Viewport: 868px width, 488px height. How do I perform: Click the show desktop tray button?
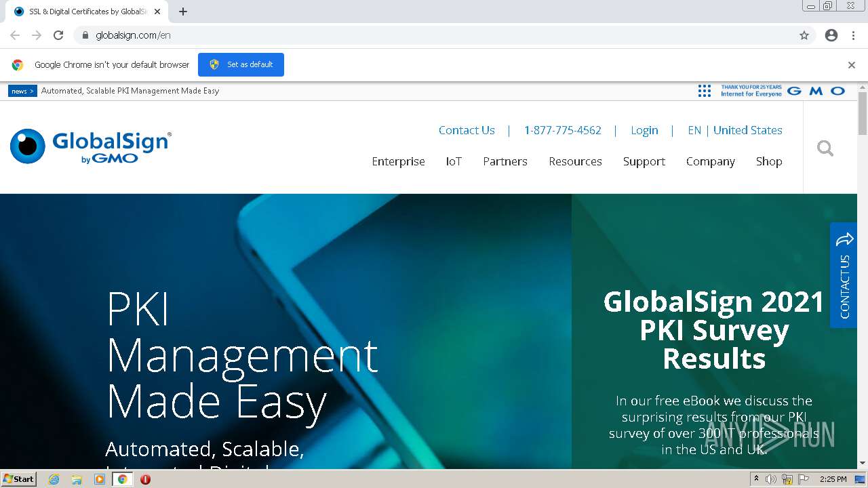861,479
